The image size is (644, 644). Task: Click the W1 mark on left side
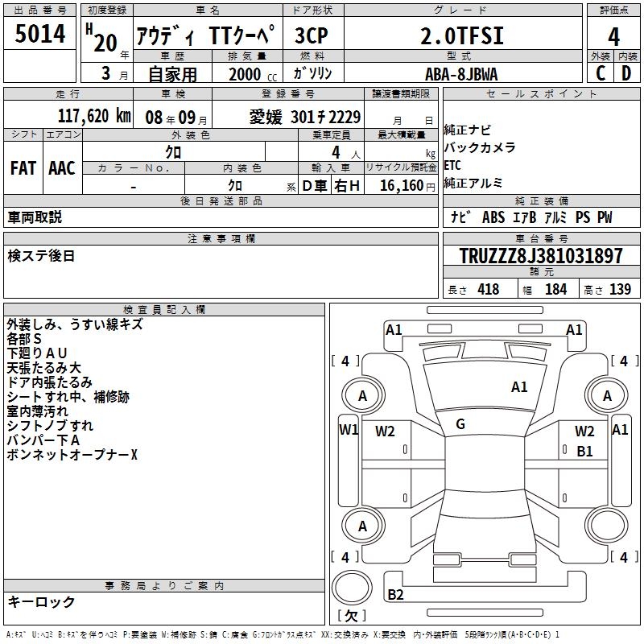click(349, 430)
